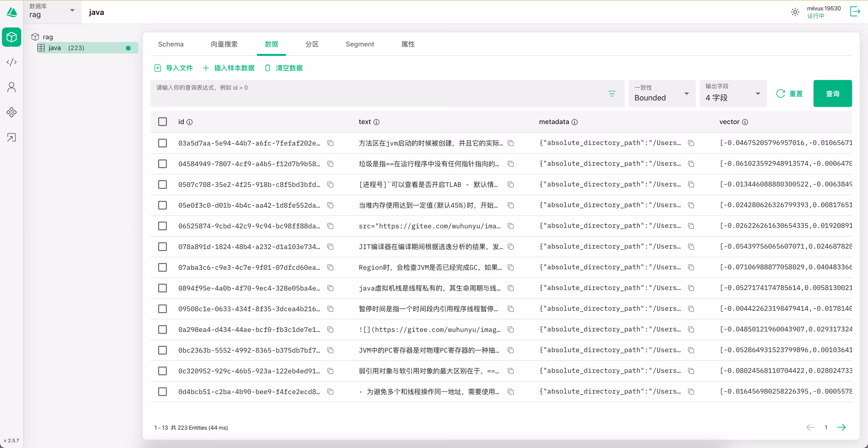Open the 输出字段 4 字段 dropdown
Image resolution: width=868 pixels, height=448 pixels.
(x=733, y=93)
